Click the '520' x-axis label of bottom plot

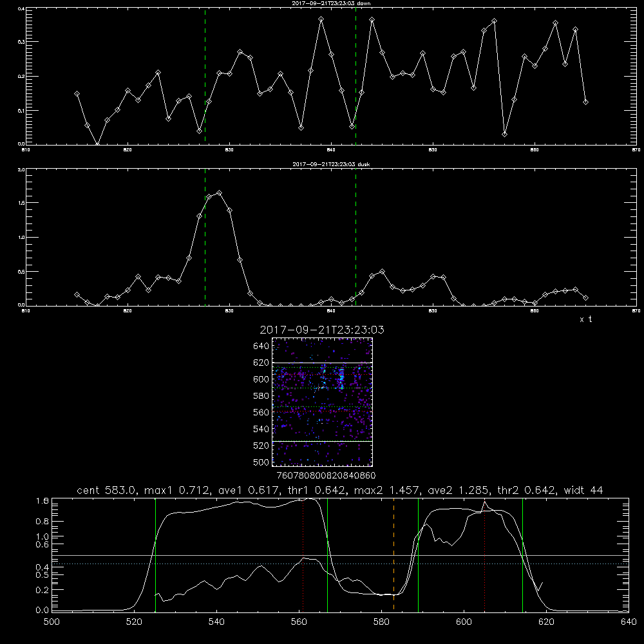134,622
